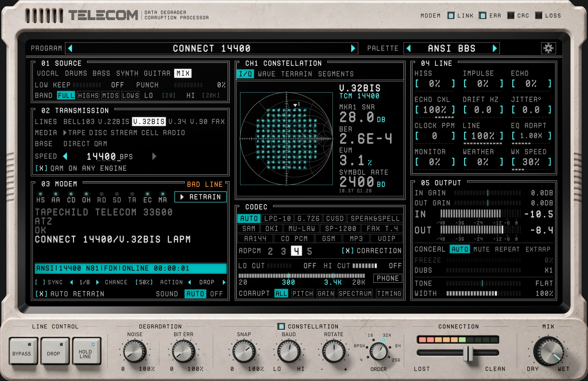Open the PHONE band preset selector

point(388,278)
